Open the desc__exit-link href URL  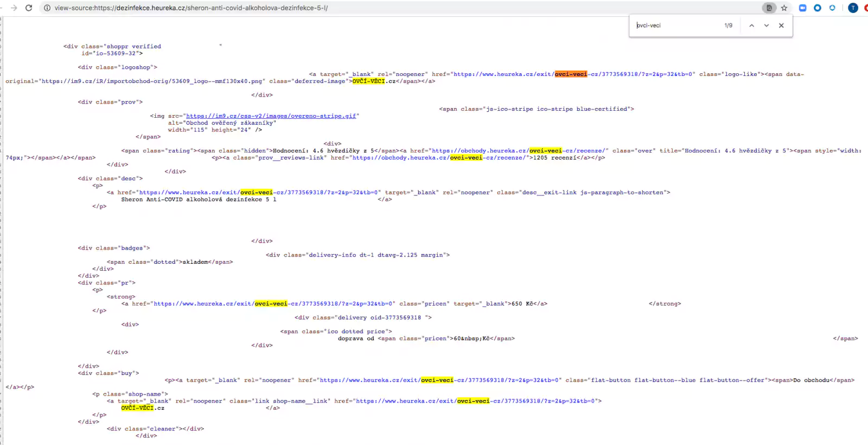point(258,193)
